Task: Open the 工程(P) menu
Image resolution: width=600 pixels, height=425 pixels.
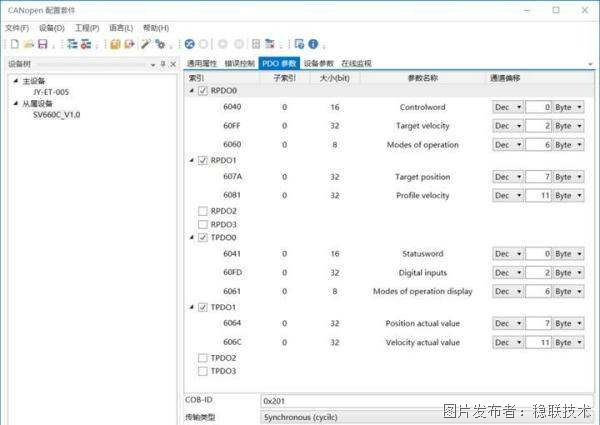Action: click(87, 28)
